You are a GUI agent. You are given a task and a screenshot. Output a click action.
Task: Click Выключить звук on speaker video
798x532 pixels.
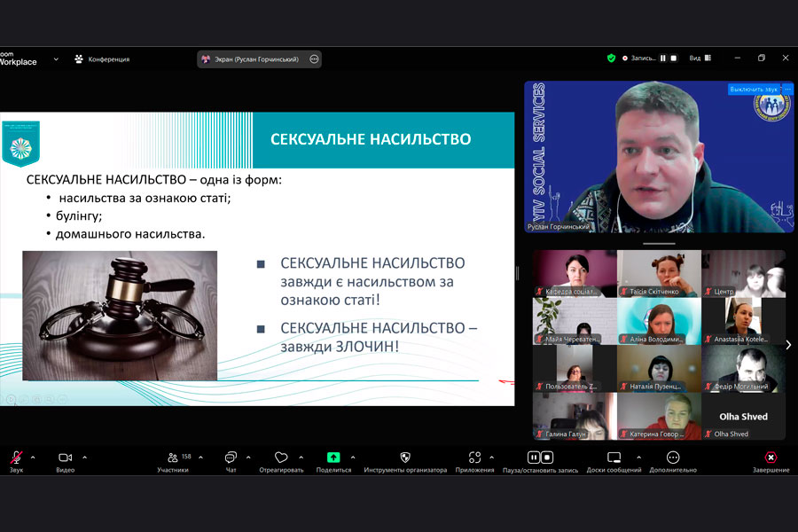tap(754, 89)
